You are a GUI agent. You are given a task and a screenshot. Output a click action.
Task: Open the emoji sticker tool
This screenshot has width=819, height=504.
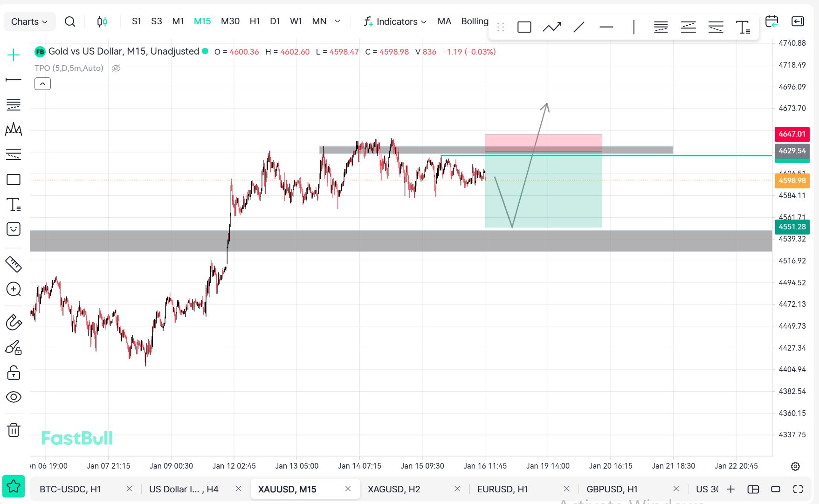(x=14, y=229)
